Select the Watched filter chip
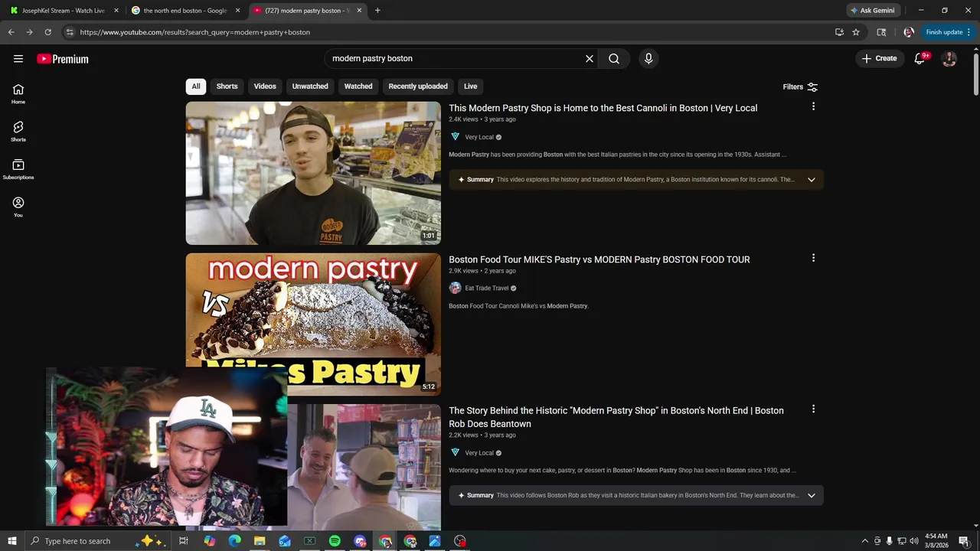The image size is (980, 551). (358, 86)
